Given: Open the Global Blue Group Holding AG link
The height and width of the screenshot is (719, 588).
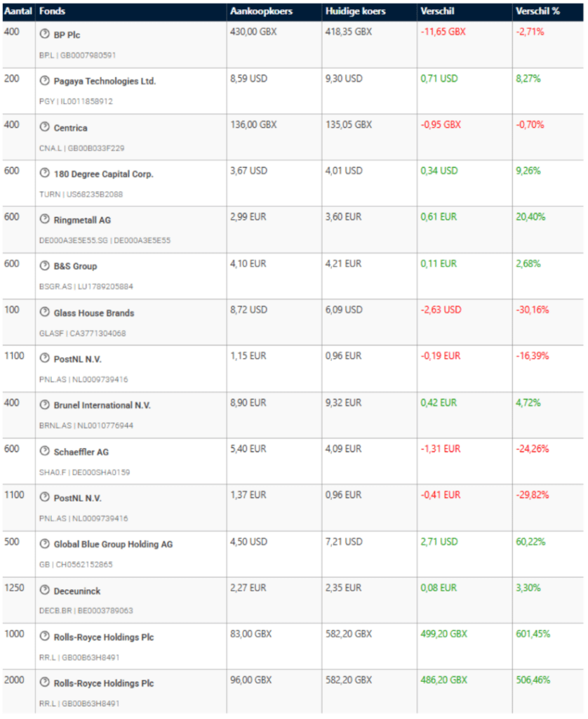Looking at the screenshot, I should tap(113, 545).
